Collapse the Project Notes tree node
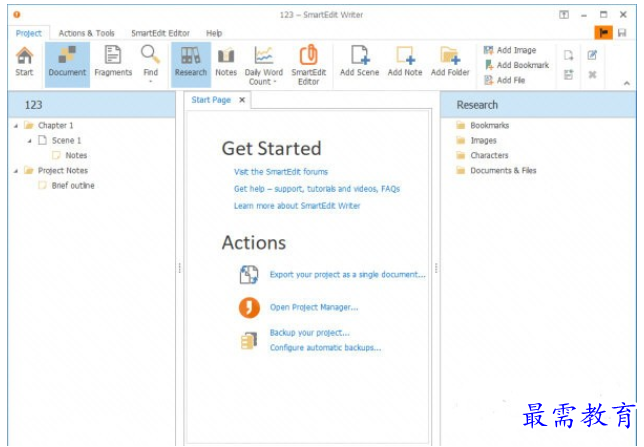This screenshot has height=447, width=644. tap(16, 171)
